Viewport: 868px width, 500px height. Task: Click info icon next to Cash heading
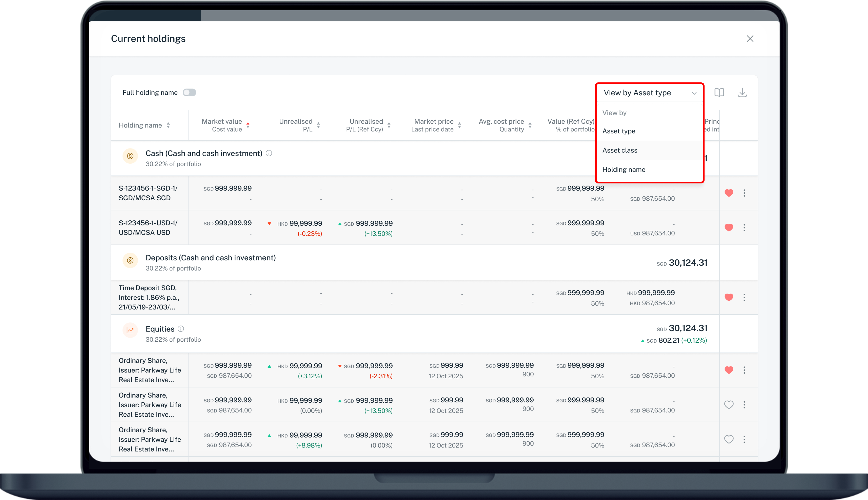(x=269, y=154)
